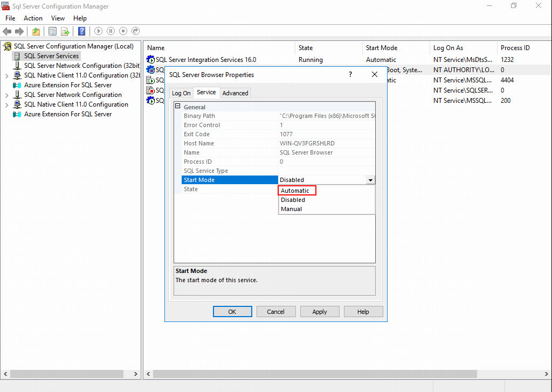Click the services list horizontal scrollbar
Image resolution: width=552 pixels, height=392 pixels.
point(315,374)
